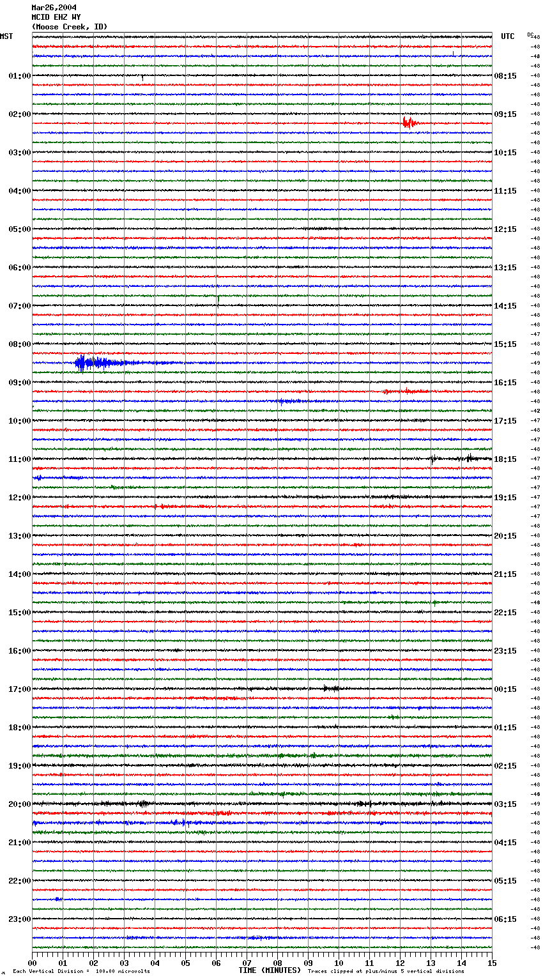This screenshot has height=980, width=543.
Task: Click the UTC column header
Action: pos(508,36)
